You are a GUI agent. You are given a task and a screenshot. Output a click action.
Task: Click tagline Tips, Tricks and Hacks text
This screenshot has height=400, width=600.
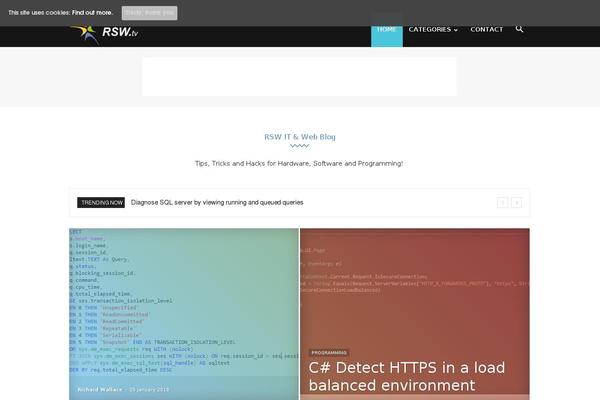[299, 163]
